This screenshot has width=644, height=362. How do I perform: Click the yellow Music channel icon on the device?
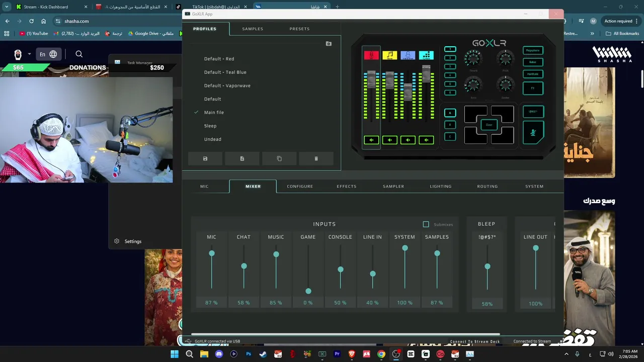[389, 55]
